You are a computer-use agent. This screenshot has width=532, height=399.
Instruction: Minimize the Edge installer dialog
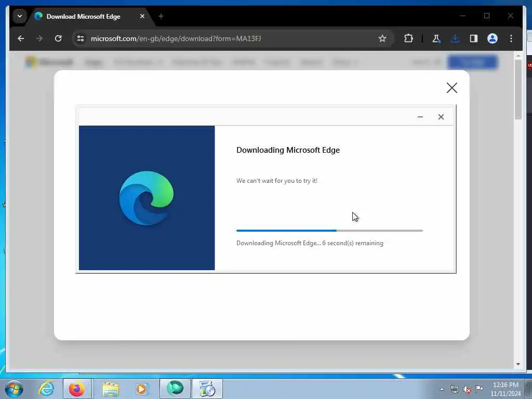420,117
